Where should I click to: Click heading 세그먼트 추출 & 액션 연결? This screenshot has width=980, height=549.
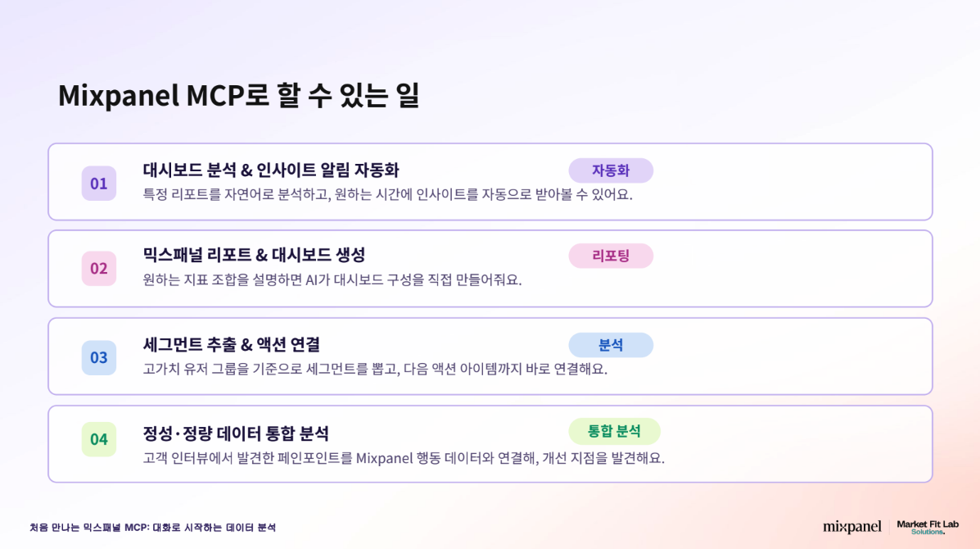coord(231,344)
